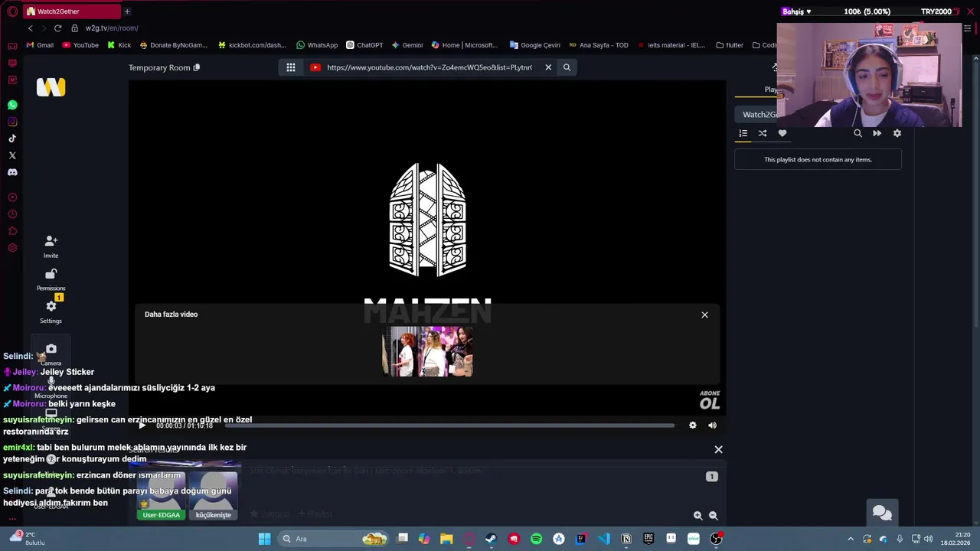Search within the playlist
This screenshot has width=980, height=551.
tap(857, 133)
